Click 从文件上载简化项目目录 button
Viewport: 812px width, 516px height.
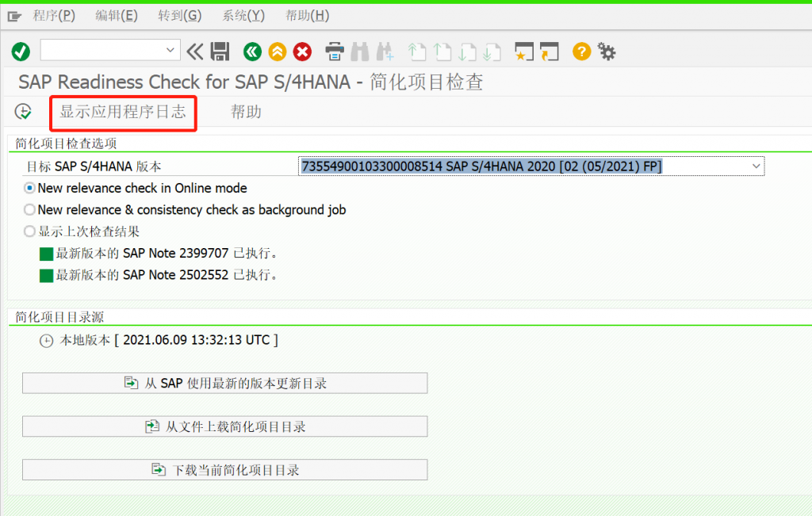click(x=224, y=426)
